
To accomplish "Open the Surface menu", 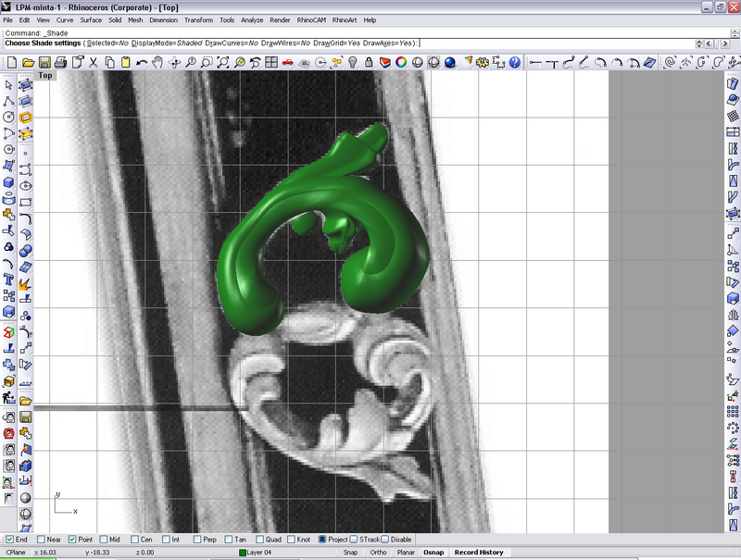I will [x=91, y=19].
